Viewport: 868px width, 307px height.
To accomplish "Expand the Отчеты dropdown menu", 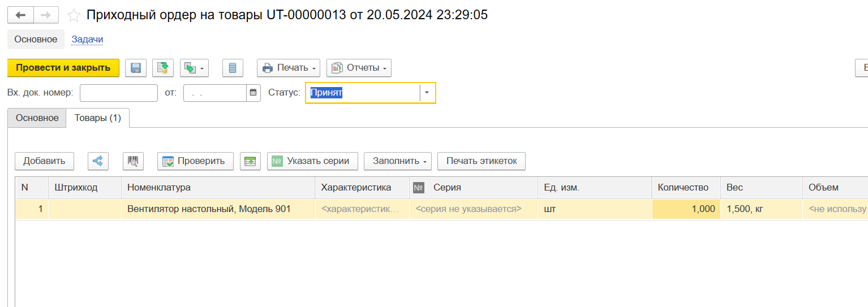I will click(x=359, y=68).
